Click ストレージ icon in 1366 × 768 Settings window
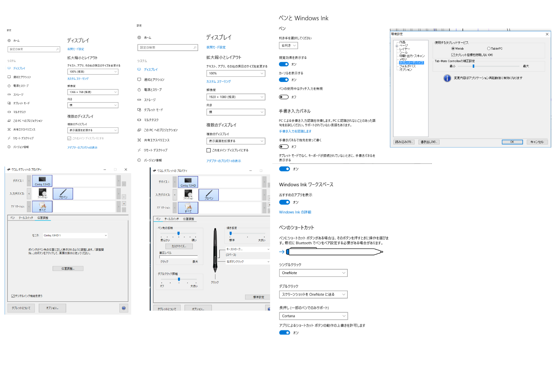 (9, 94)
